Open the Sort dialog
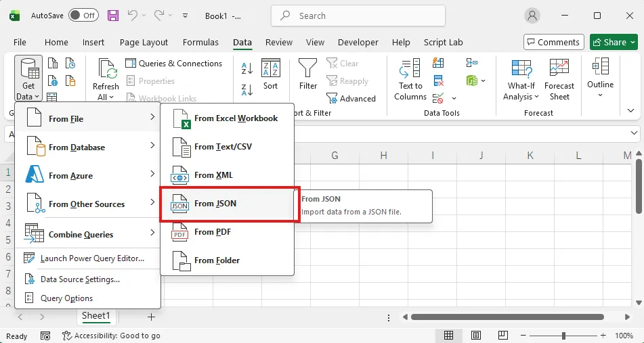Screen dimensions: 644x343 click(271, 74)
